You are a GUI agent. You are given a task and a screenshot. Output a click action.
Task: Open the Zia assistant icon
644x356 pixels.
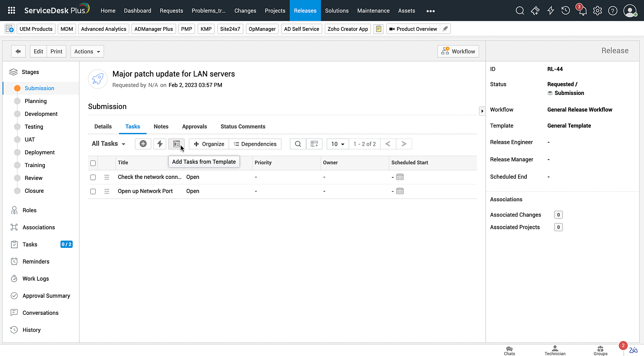(x=633, y=350)
